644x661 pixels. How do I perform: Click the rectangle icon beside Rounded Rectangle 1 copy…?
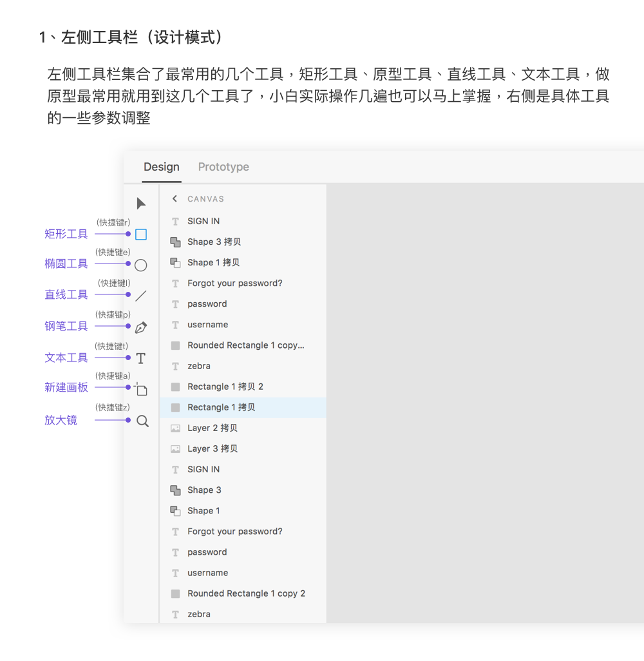(175, 346)
